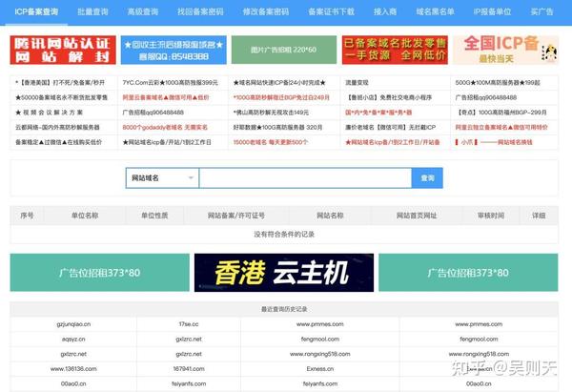Image resolution: width=572 pixels, height=392 pixels.
Task: Go to the 找回备案密码 tab
Action: 200,11
